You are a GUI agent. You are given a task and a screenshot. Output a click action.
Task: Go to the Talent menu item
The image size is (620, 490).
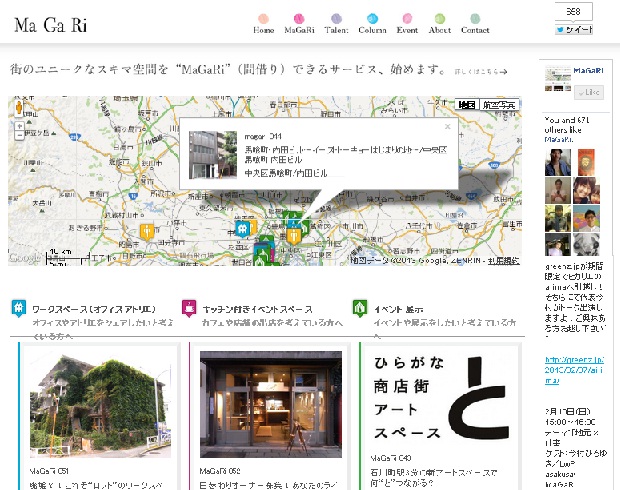tap(336, 30)
